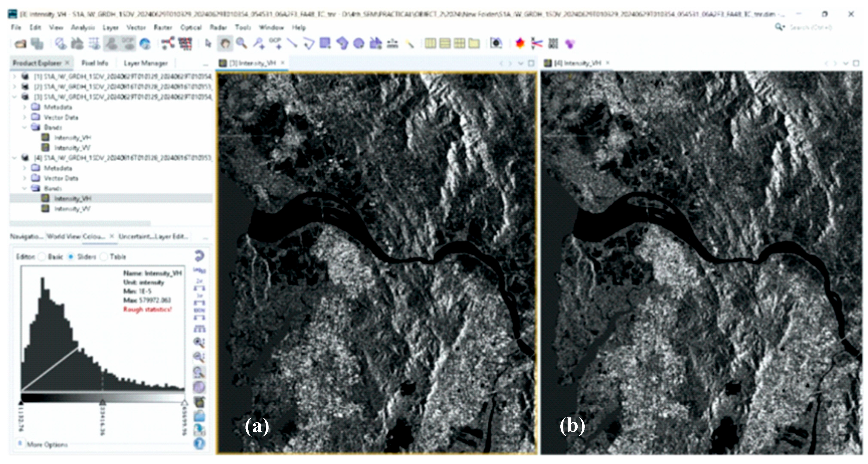The height and width of the screenshot is (464, 868).
Task: Maximize the [3] Intensity_VH view window
Action: click(531, 63)
